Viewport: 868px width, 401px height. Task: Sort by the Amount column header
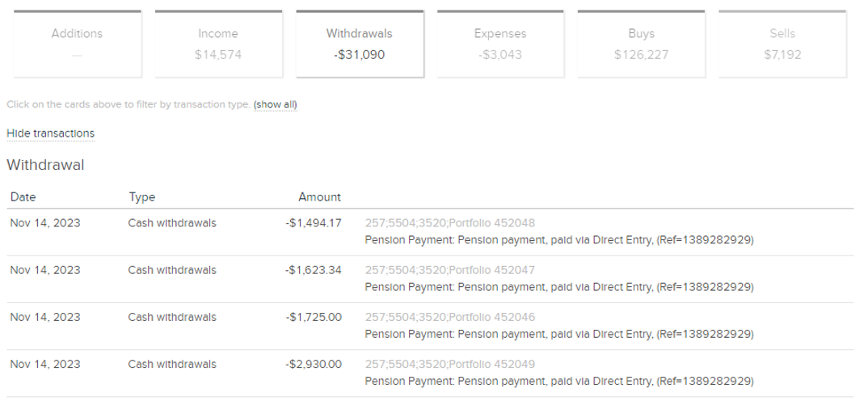[319, 197]
